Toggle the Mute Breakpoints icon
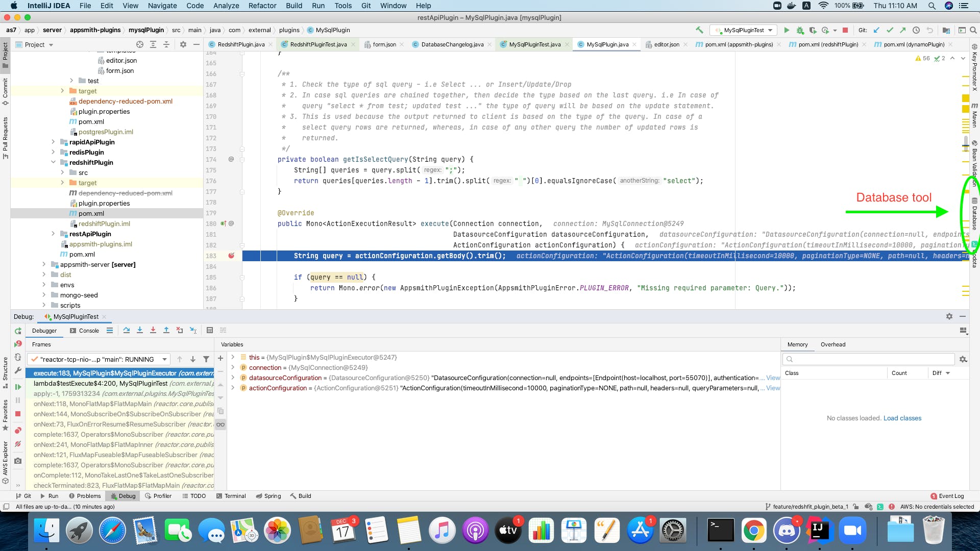Image resolution: width=980 pixels, height=551 pixels. 18,444
